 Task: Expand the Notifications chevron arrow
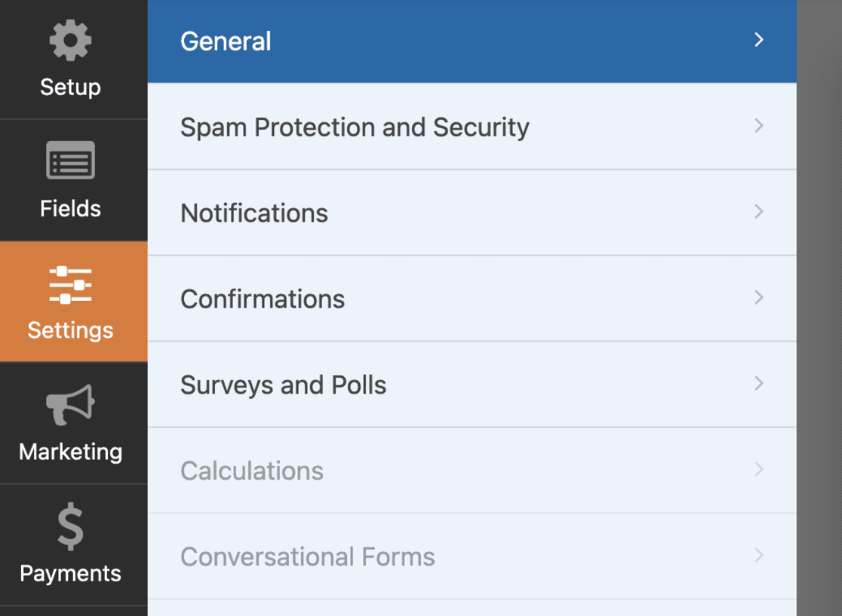[759, 212]
